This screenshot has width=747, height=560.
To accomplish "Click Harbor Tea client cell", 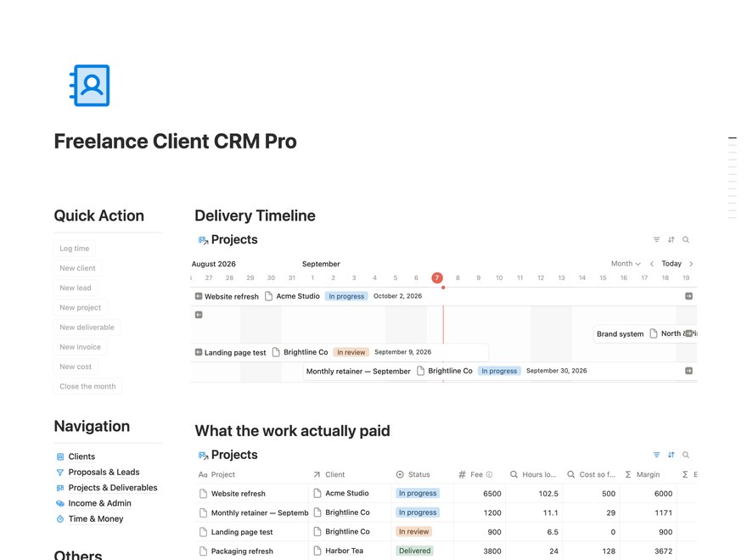I will (x=350, y=551).
